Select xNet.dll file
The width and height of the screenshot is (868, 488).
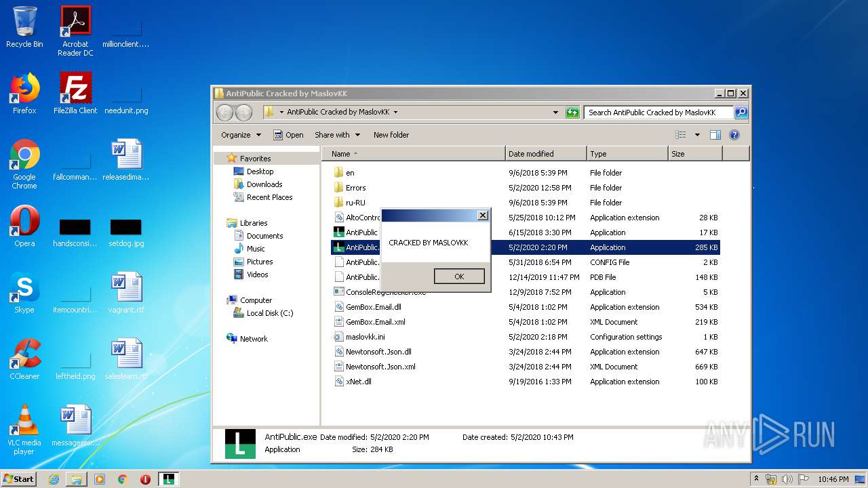click(526, 382)
